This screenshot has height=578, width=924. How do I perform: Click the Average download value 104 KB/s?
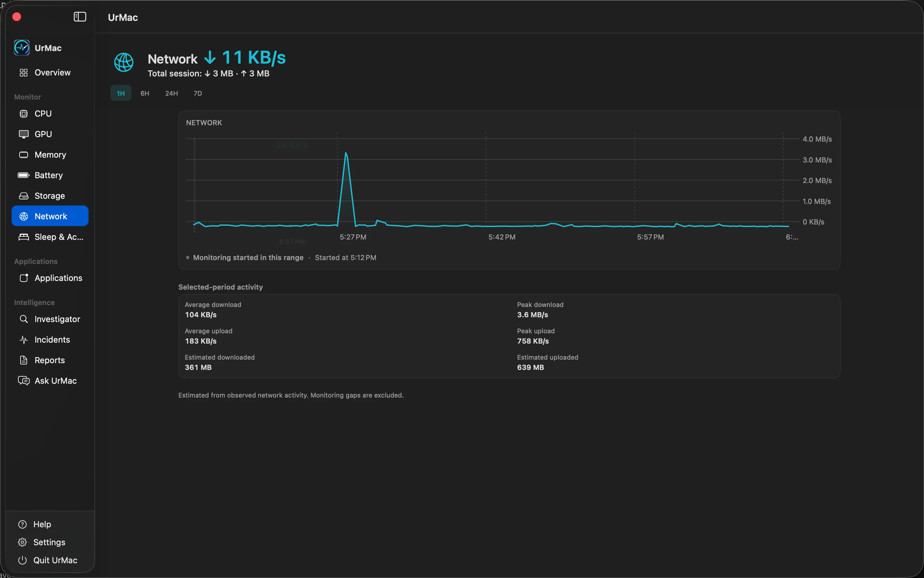201,315
